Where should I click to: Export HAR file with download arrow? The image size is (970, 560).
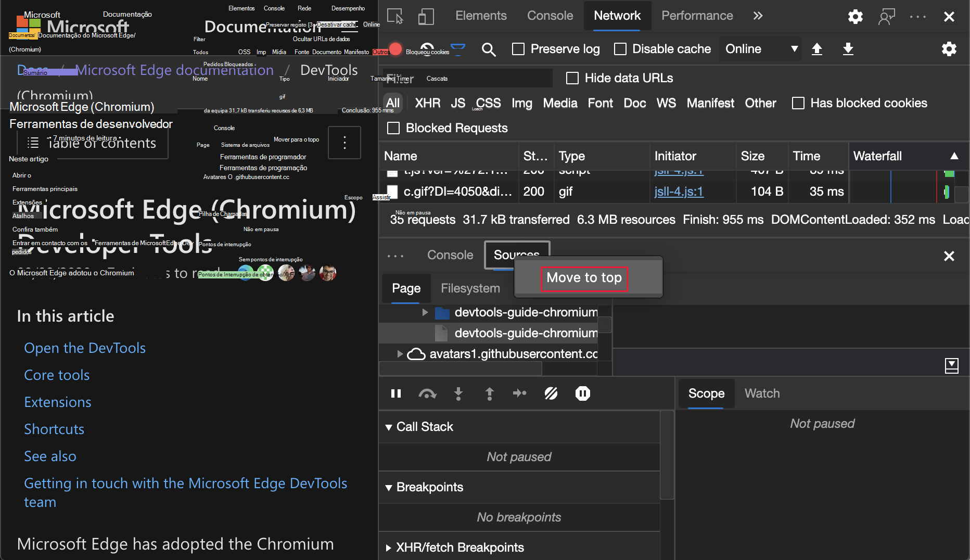click(x=848, y=49)
